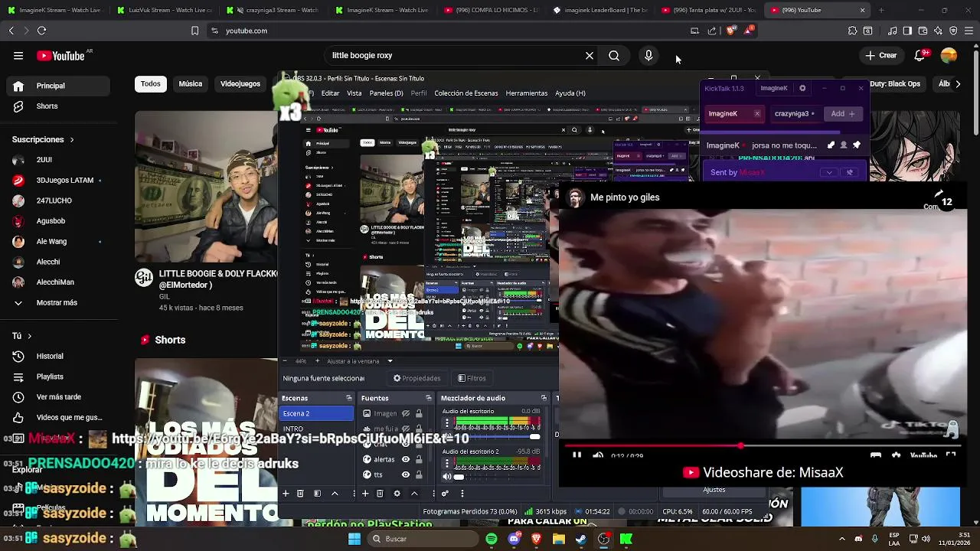Open Filtros in OBS source toolbar

(472, 378)
